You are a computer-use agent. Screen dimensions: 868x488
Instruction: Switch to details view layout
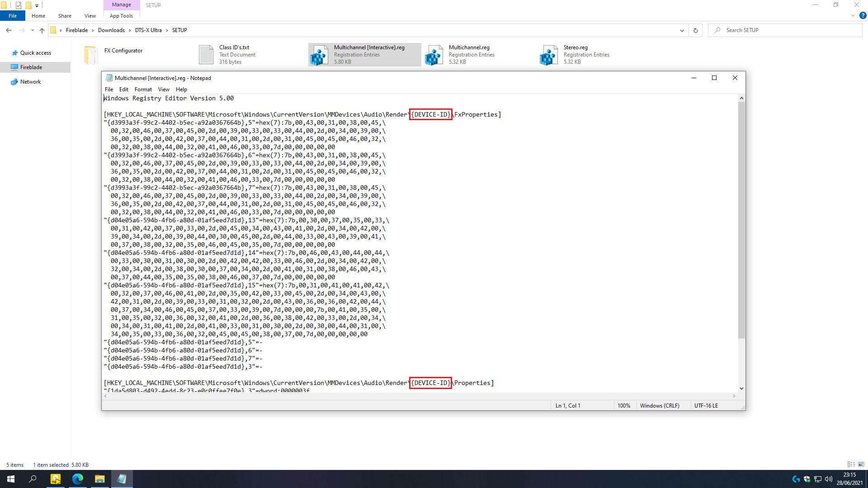click(x=851, y=465)
